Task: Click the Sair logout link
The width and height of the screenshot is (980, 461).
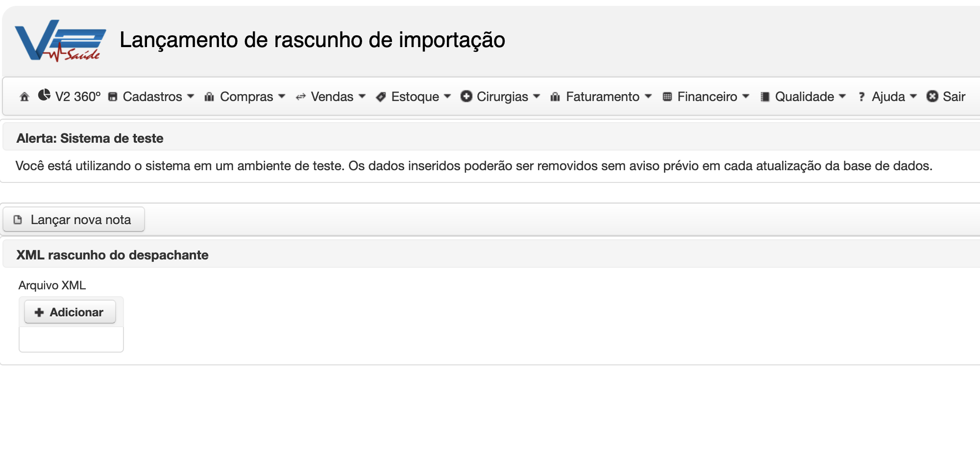Action: click(946, 97)
